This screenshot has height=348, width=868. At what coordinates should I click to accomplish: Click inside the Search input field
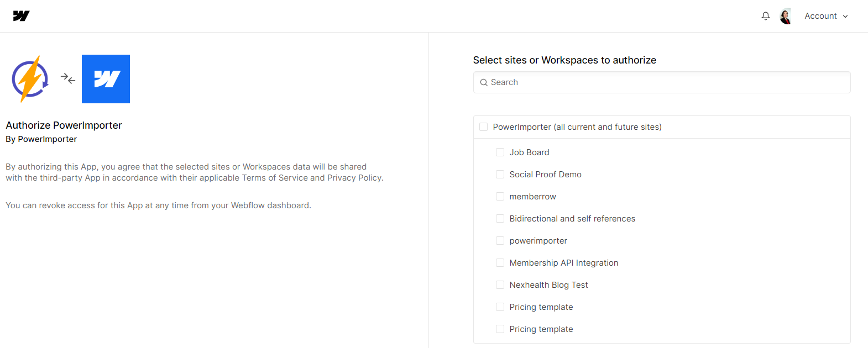608,82
